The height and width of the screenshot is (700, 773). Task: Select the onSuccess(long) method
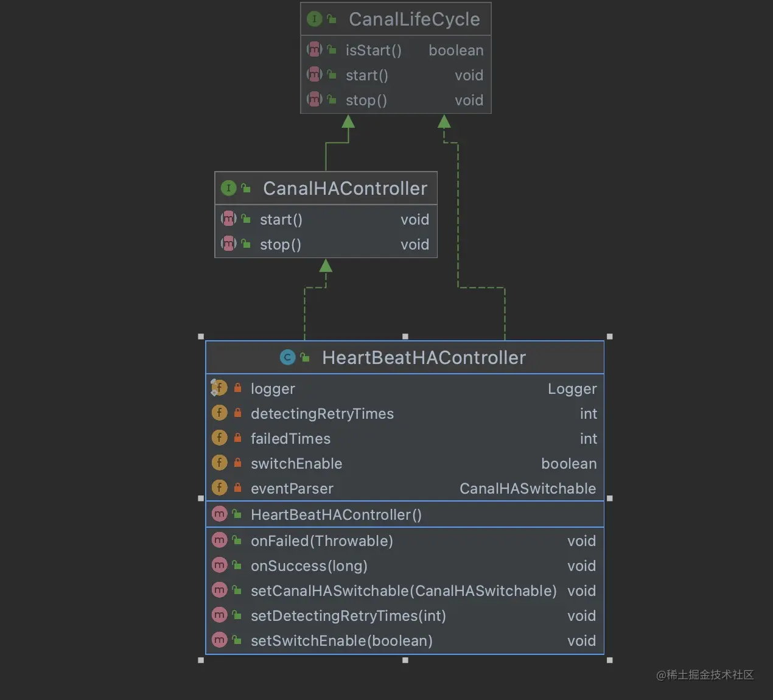(x=309, y=566)
